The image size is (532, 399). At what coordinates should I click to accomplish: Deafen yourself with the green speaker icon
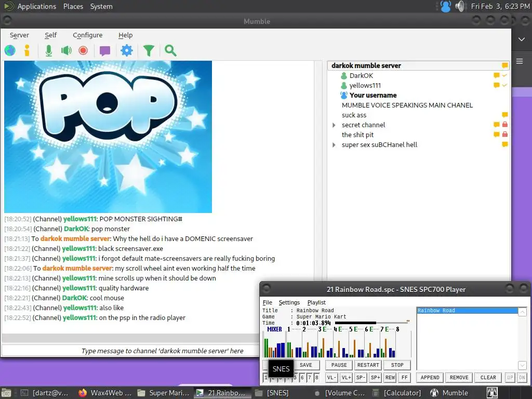tap(66, 50)
